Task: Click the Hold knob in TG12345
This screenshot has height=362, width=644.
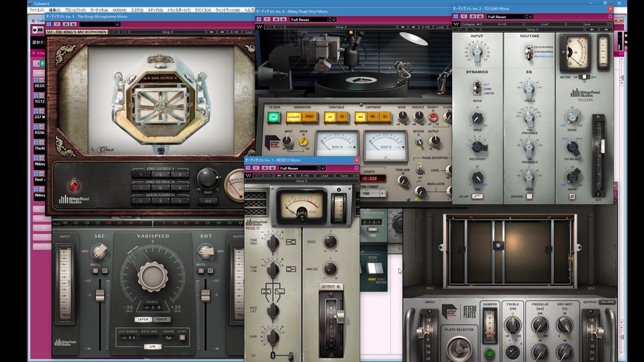Action: point(477,118)
